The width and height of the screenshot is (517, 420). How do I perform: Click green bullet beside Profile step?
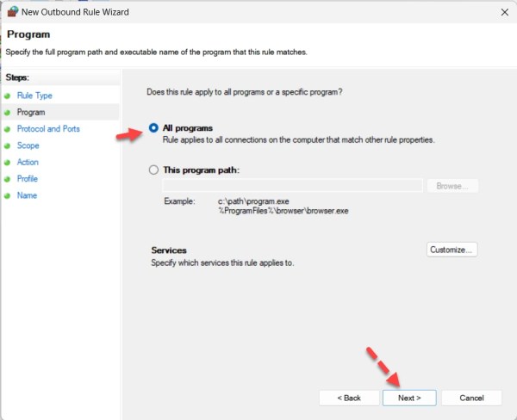(x=8, y=179)
